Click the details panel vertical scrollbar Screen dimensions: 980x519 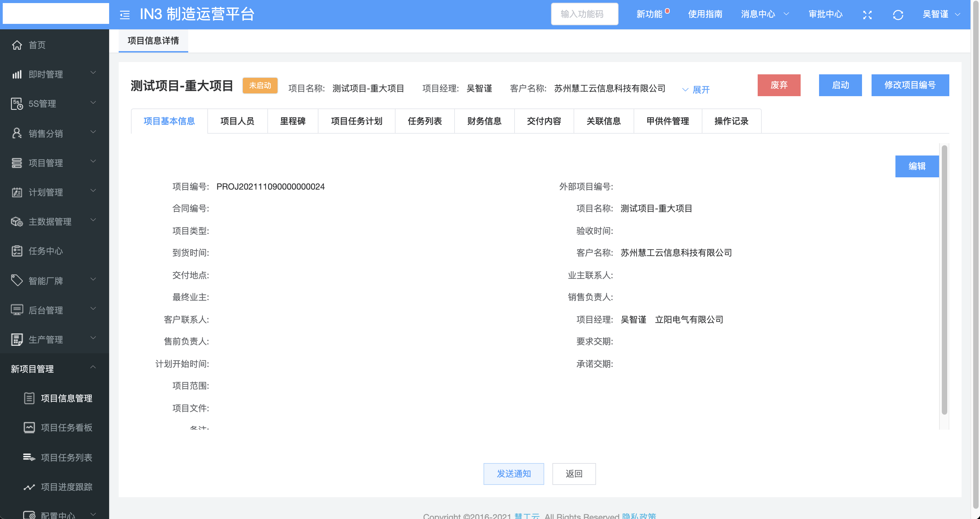click(944, 280)
